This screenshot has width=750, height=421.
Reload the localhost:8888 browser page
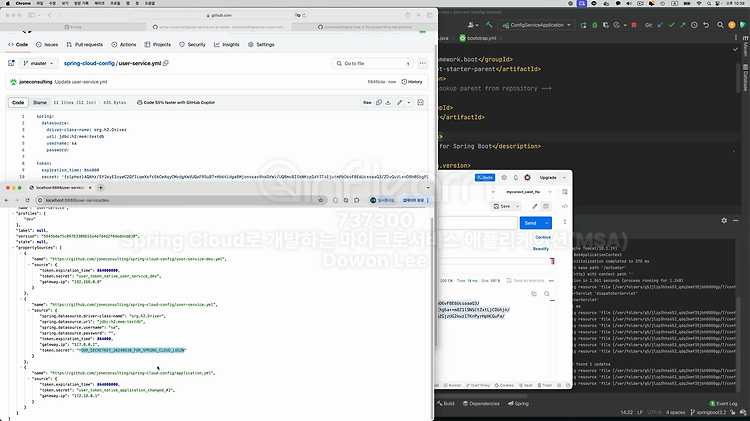point(27,200)
